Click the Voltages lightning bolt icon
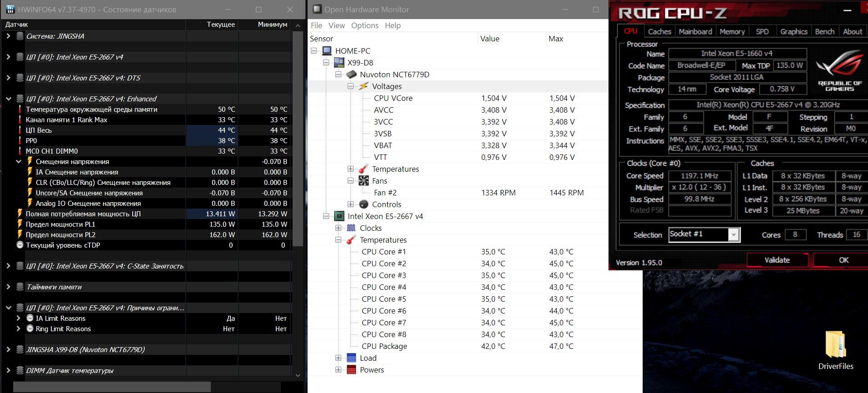868x393 pixels. (364, 86)
